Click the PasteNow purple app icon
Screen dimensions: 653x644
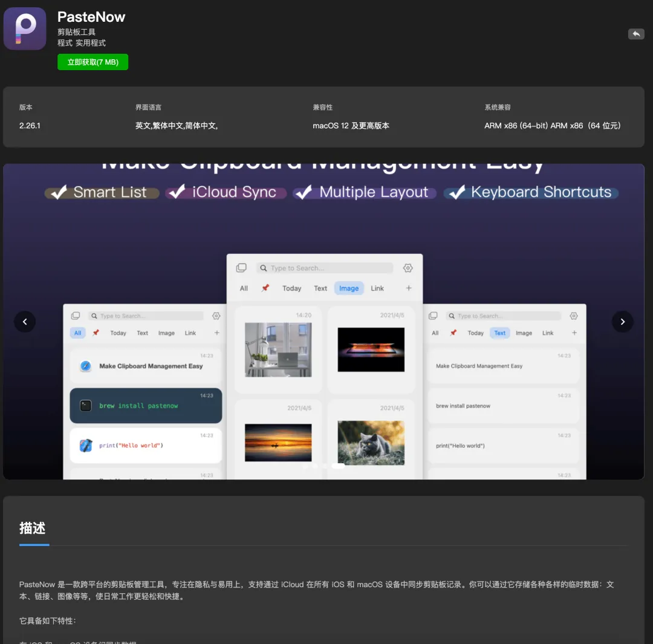coord(25,28)
